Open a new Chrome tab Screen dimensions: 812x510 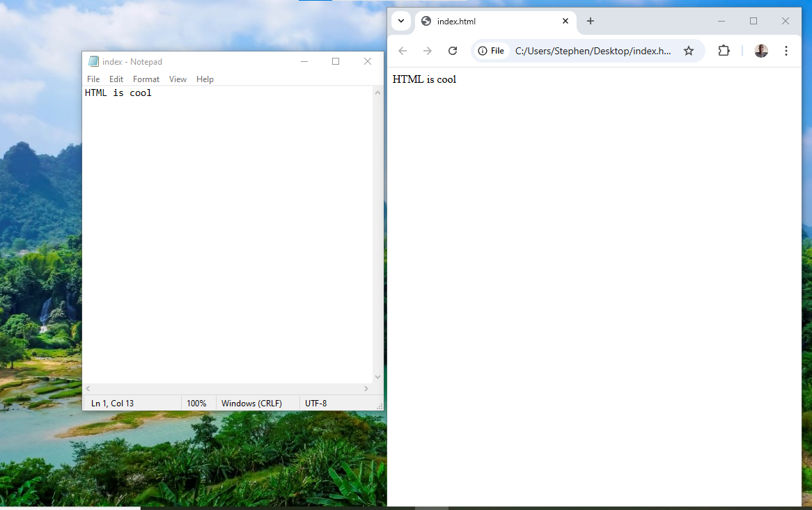pos(591,21)
